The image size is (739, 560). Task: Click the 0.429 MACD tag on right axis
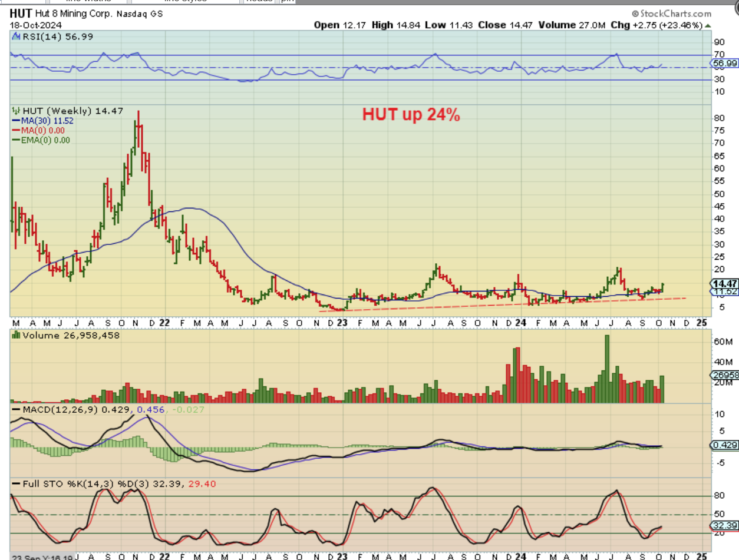[x=725, y=446]
